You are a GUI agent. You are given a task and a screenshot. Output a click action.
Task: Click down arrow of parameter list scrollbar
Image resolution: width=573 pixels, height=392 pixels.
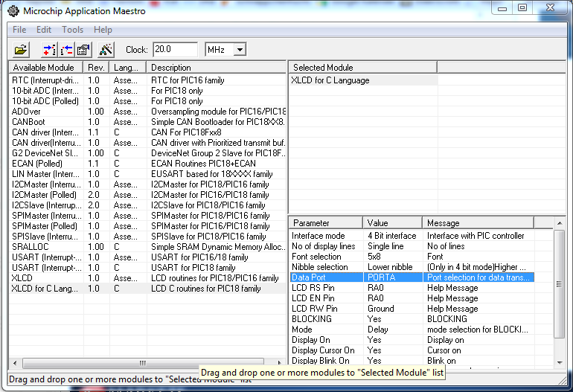coord(560,362)
